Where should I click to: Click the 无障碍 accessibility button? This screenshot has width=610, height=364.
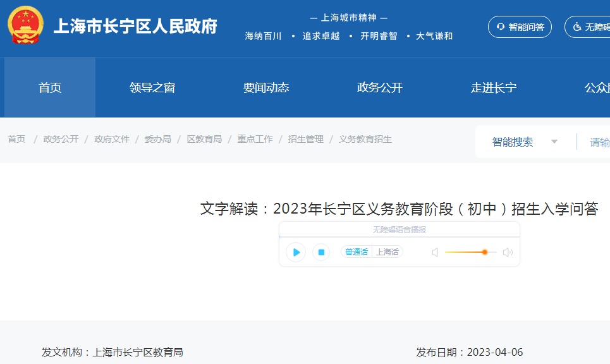pyautogui.click(x=587, y=27)
